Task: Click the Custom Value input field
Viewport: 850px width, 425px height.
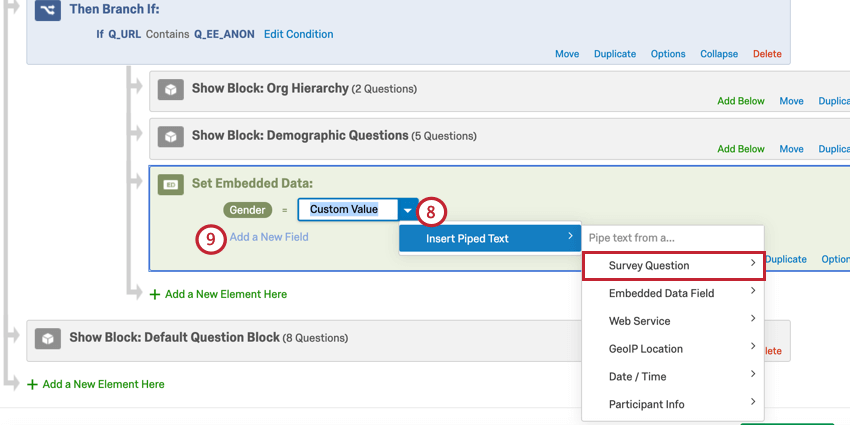Action: [346, 210]
